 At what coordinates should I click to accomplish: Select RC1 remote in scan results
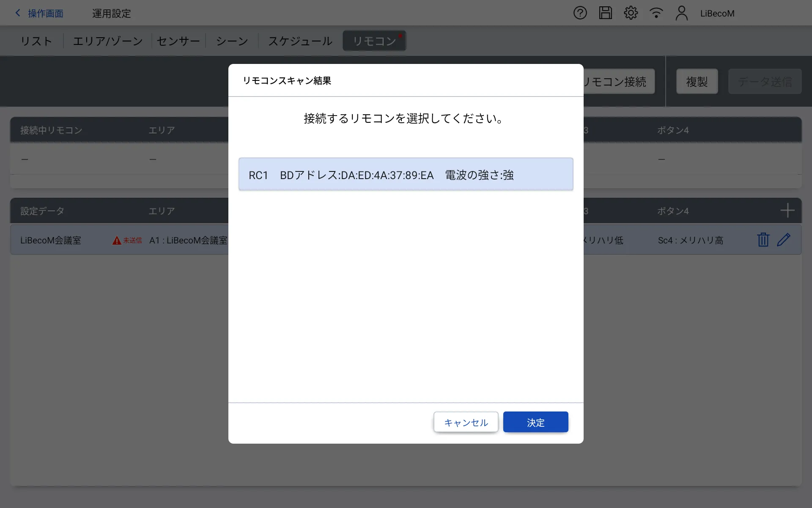click(x=406, y=174)
